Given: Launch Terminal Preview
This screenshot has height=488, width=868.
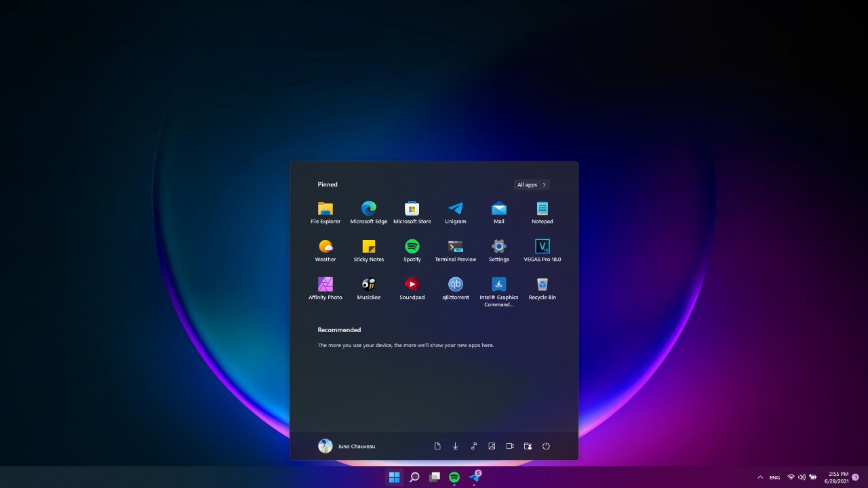Looking at the screenshot, I should pos(456,250).
